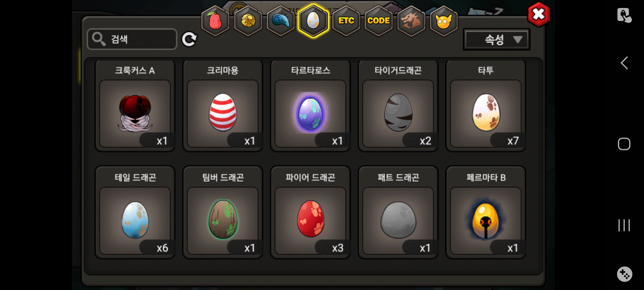Tap the Android back navigation arrow
The width and height of the screenshot is (644, 290).
pyautogui.click(x=624, y=63)
